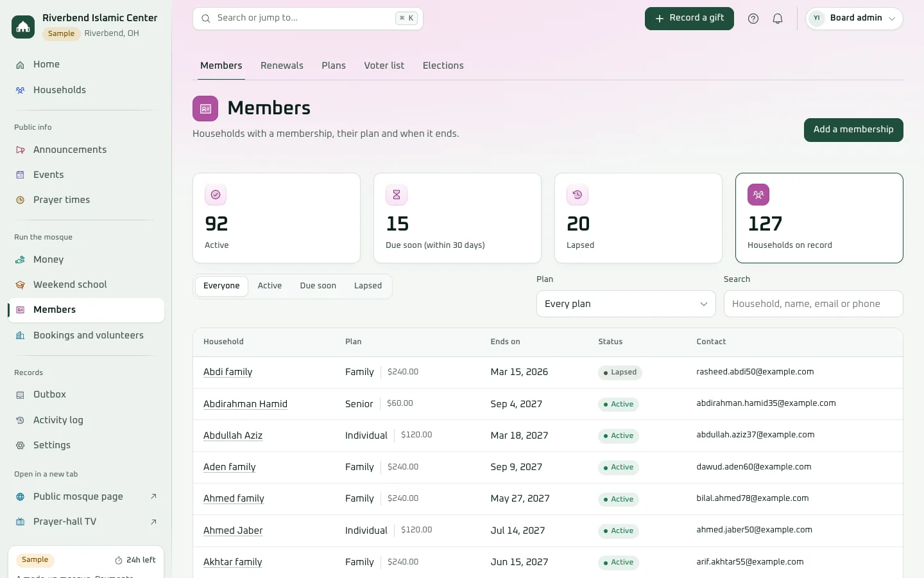Image resolution: width=924 pixels, height=578 pixels.
Task: Click the Lapsed card history icon
Action: point(577,195)
